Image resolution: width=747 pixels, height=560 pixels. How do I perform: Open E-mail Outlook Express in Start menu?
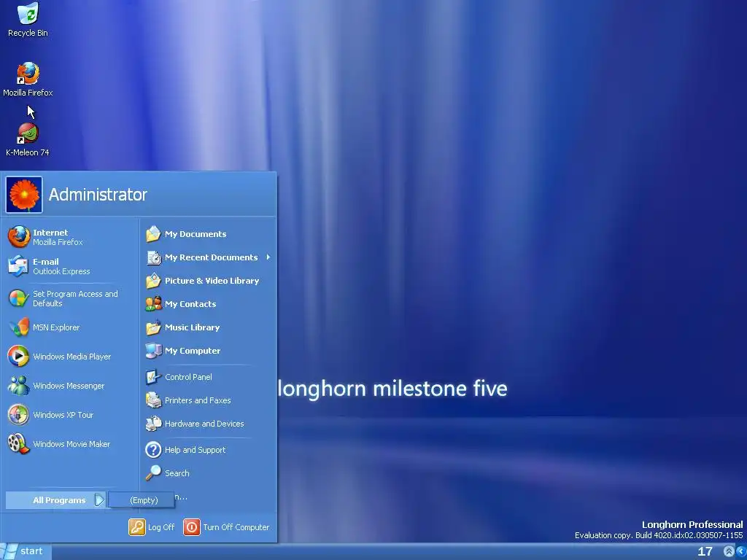pyautogui.click(x=69, y=266)
